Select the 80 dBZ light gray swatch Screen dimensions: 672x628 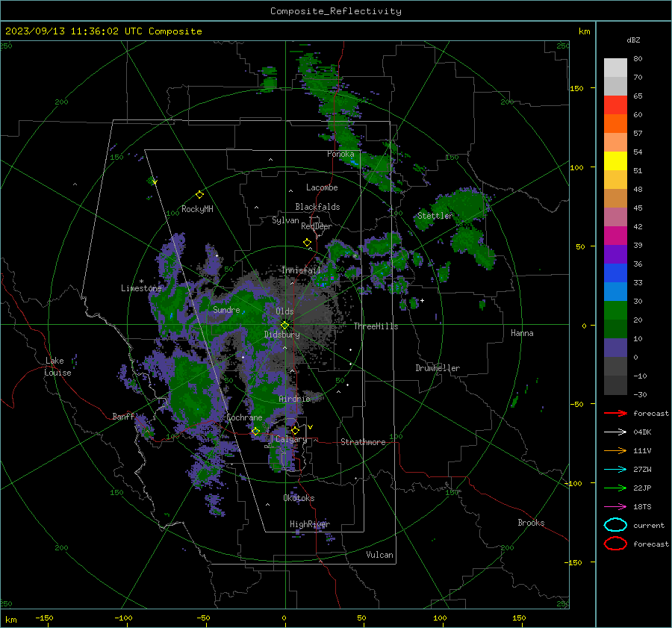[x=615, y=67]
